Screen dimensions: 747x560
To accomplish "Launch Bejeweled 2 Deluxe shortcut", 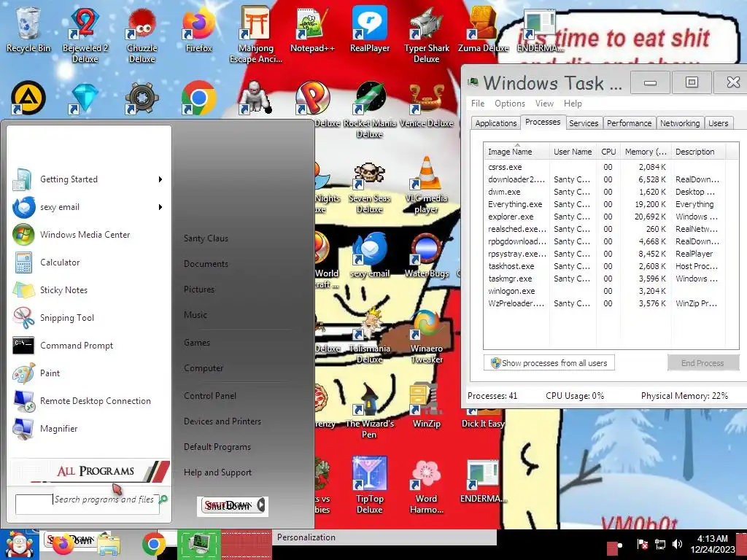I will pos(85,34).
